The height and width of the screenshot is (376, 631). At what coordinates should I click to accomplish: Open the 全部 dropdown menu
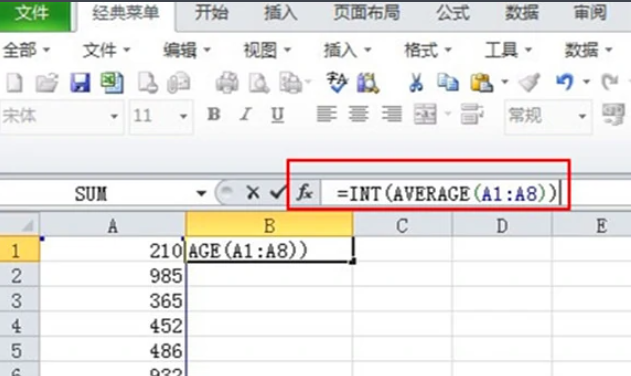(27, 50)
